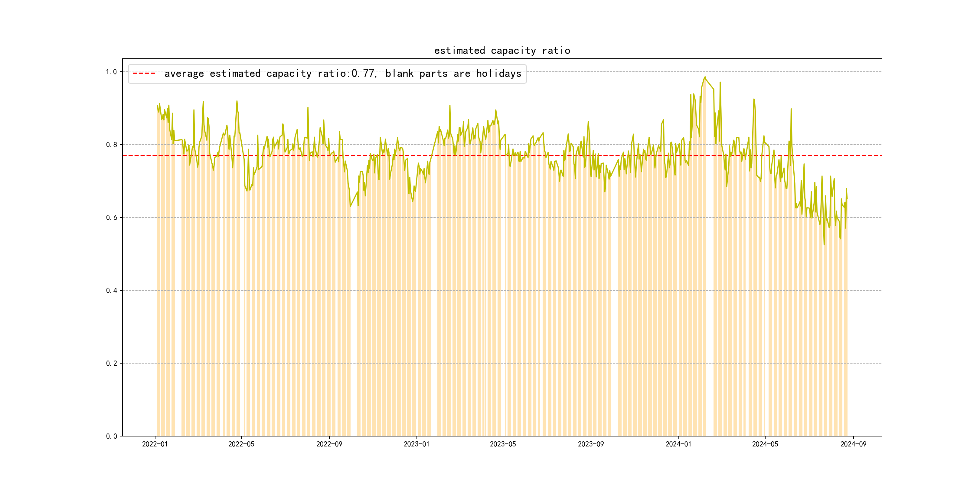Click the 2022-01 x-axis tick label

coord(155,444)
